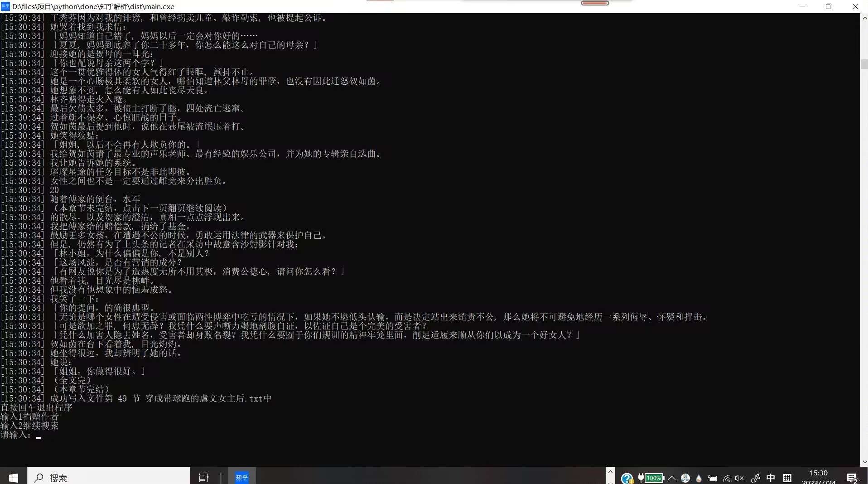
Task: Open the notification center icon
Action: coord(852,478)
